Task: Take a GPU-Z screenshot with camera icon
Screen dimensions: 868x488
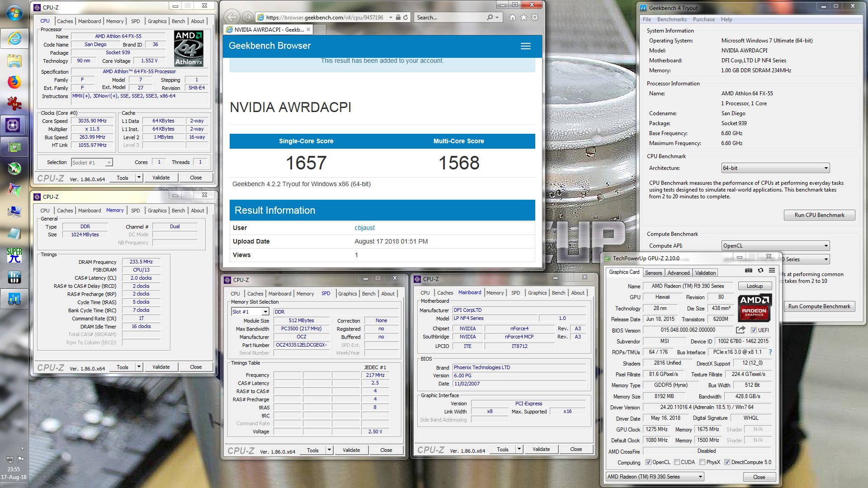Action: click(x=749, y=270)
